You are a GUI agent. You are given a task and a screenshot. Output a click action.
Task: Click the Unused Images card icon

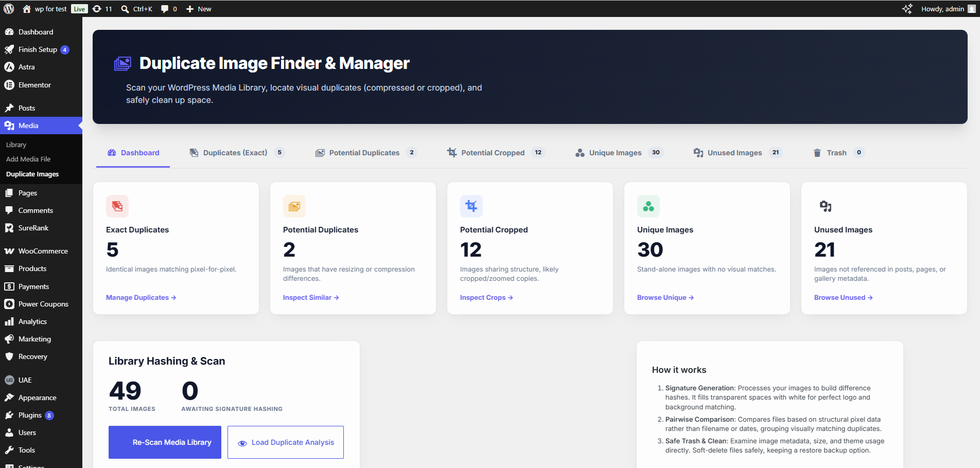point(826,206)
